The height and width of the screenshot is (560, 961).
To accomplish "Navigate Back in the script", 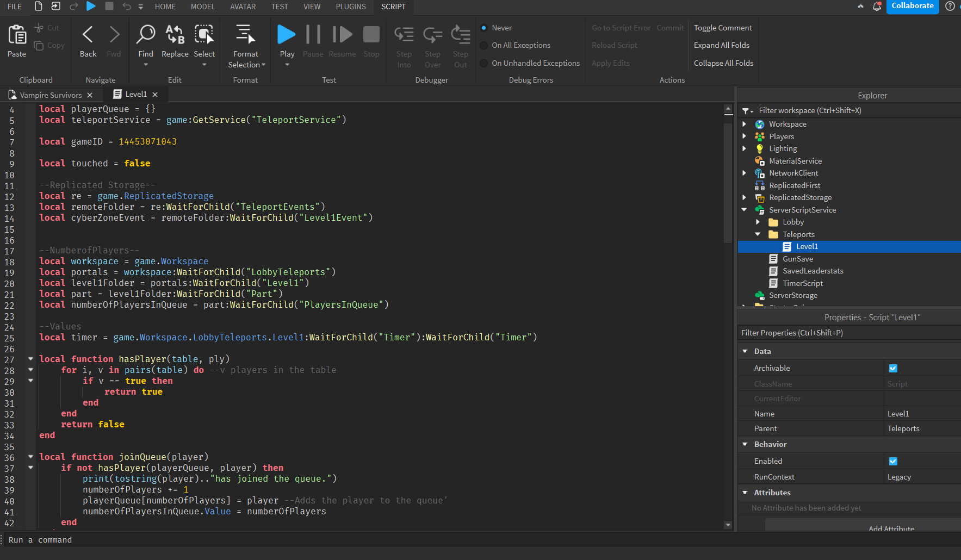I will (x=88, y=35).
